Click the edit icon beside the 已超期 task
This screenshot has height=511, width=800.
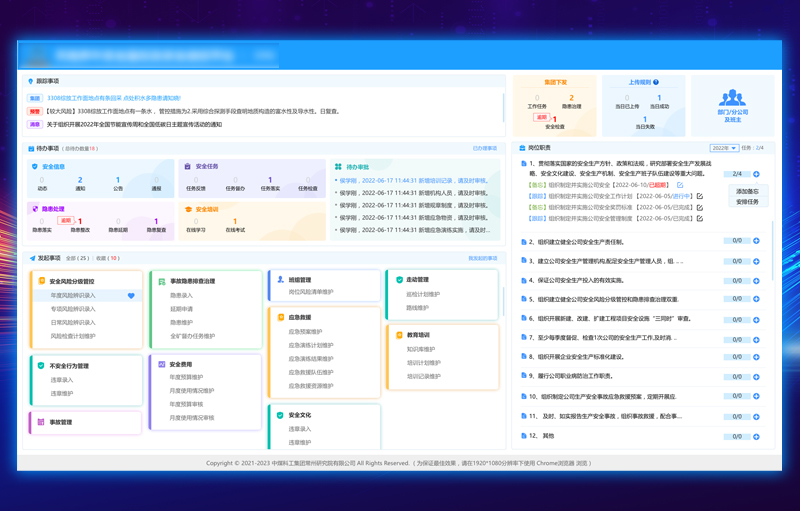click(680, 185)
